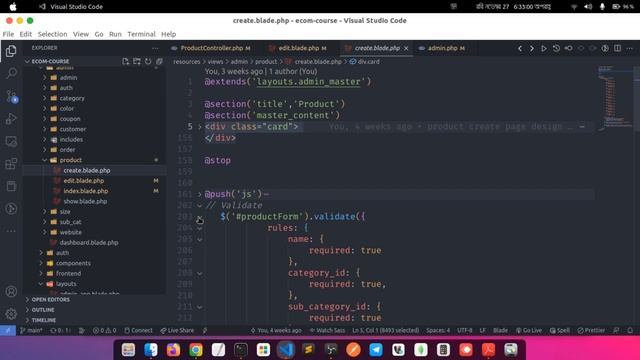The width and height of the screenshot is (640, 360).
Task: Open the Run and Debug view
Action: 11,119
